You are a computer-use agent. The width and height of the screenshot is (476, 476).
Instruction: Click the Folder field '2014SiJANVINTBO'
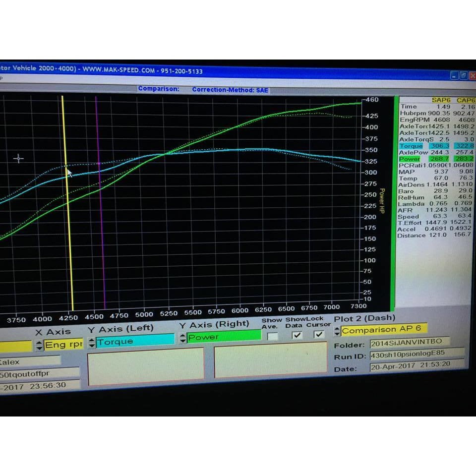click(x=410, y=342)
